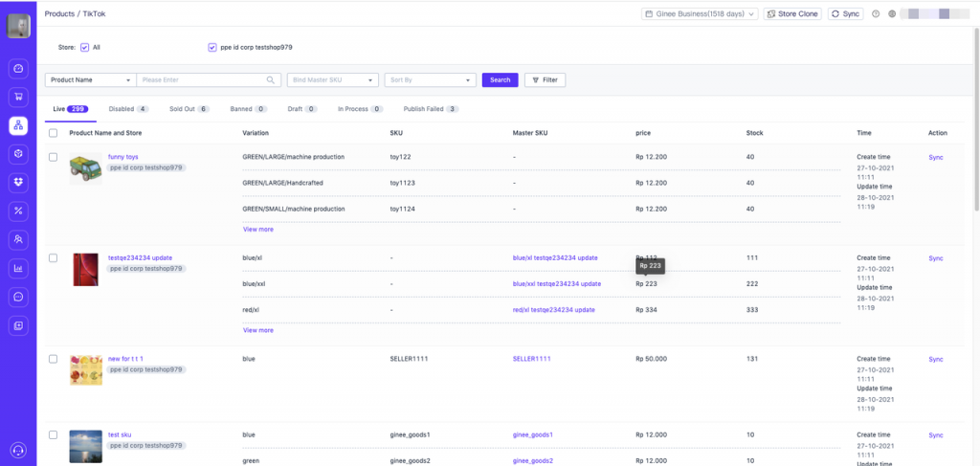Switch to the Live tab
980x466 pixels.
coord(71,109)
